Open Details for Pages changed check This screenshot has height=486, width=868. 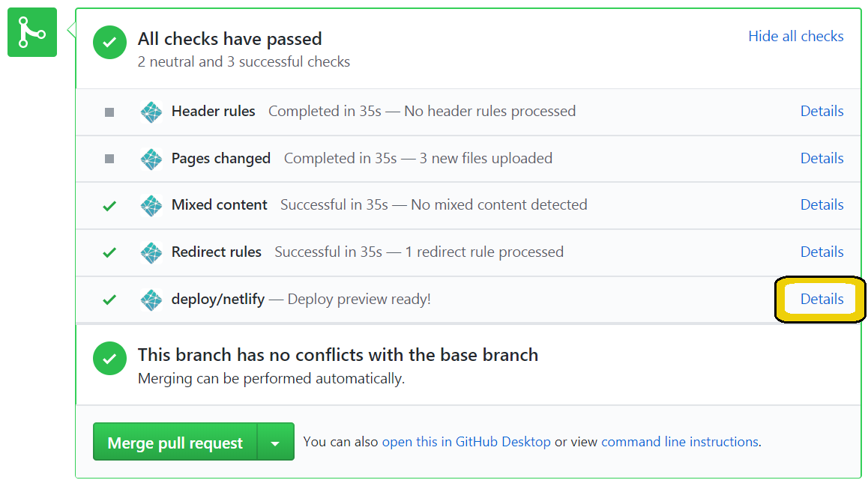(822, 158)
